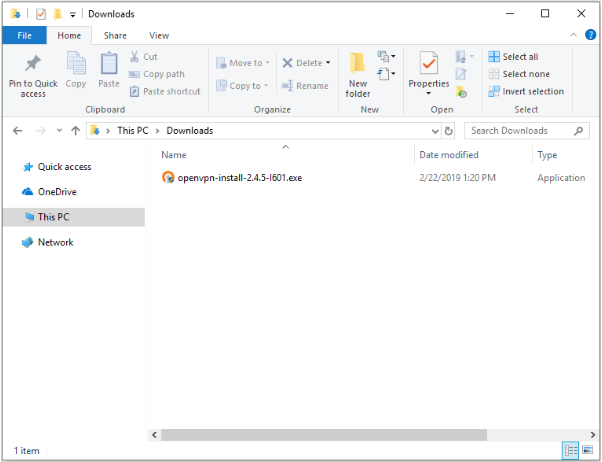602x462 pixels.
Task: Go up one folder with Up arrow
Action: click(x=75, y=131)
